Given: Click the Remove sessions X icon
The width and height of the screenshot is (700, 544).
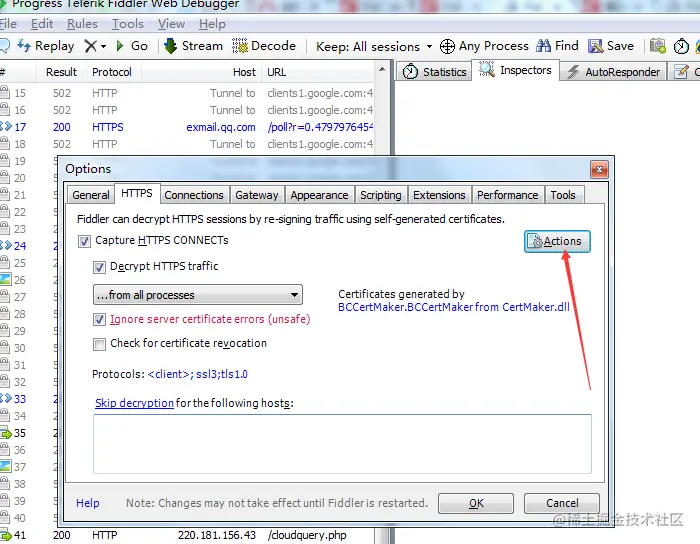Looking at the screenshot, I should (91, 46).
